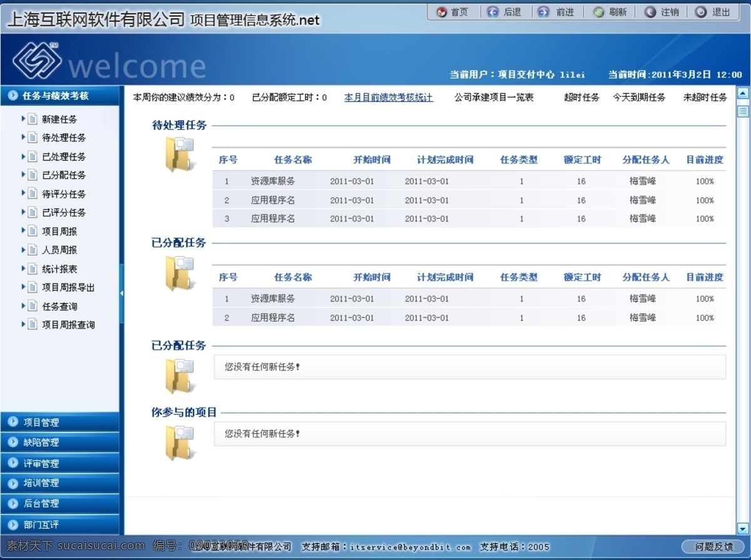
Task: Click scrollbar down arrow at bottom right
Action: (743, 528)
